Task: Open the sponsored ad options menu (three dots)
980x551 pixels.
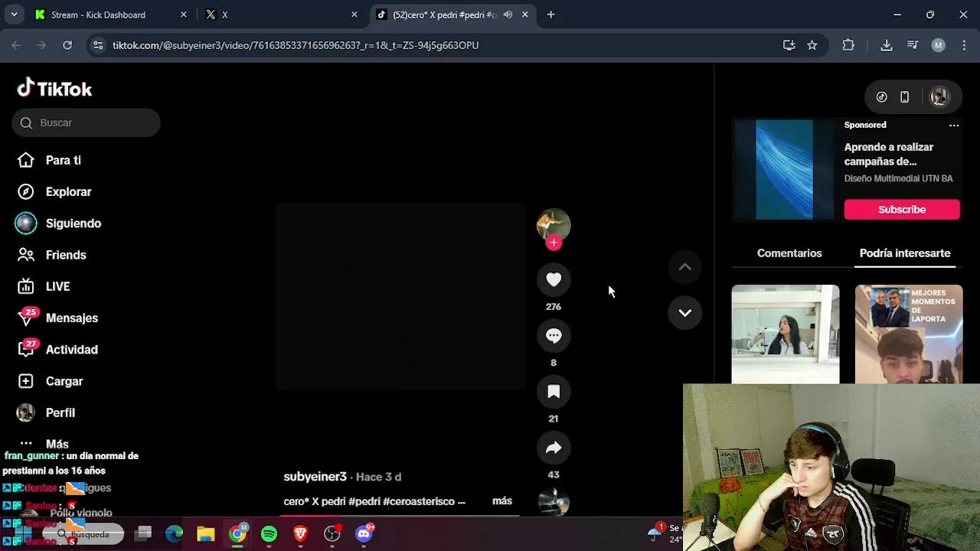Action: pos(954,125)
